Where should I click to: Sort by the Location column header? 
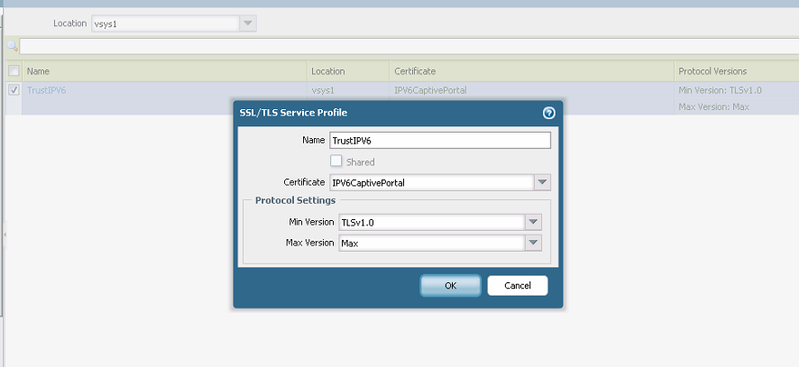(x=349, y=71)
